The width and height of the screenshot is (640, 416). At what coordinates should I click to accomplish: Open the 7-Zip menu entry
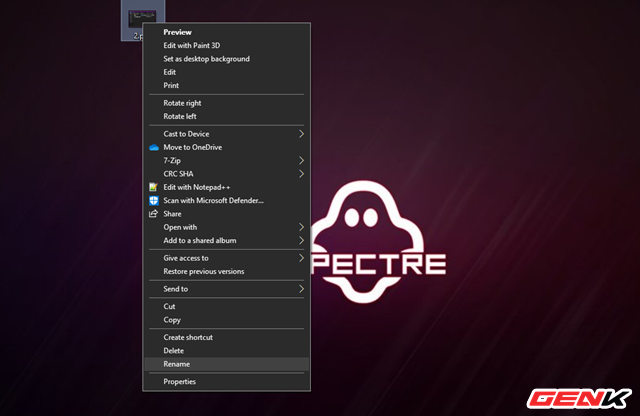pos(227,160)
